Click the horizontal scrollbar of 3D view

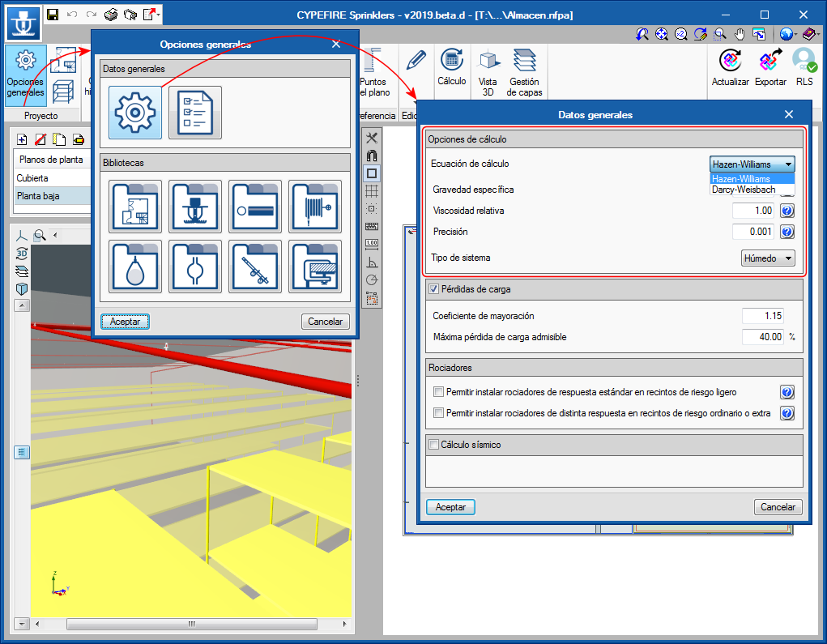pyautogui.click(x=191, y=624)
